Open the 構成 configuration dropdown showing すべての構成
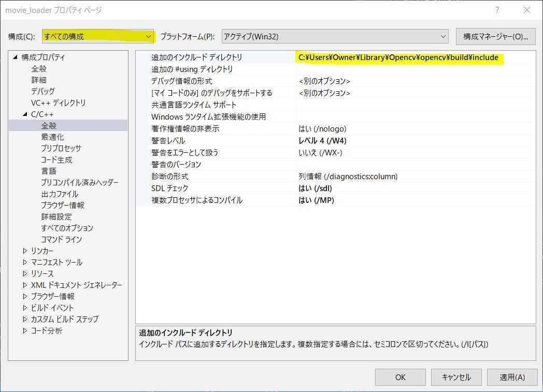The width and height of the screenshot is (543, 392). tap(149, 36)
